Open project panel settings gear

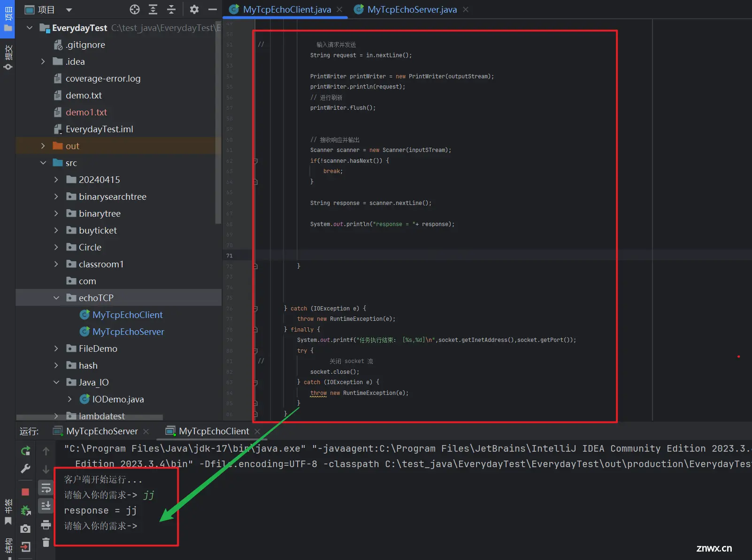pos(194,9)
